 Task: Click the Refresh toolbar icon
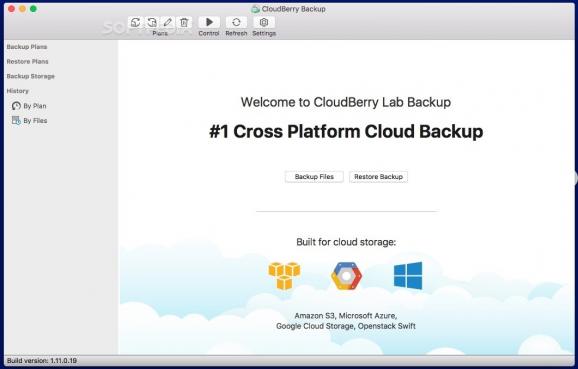tap(236, 22)
